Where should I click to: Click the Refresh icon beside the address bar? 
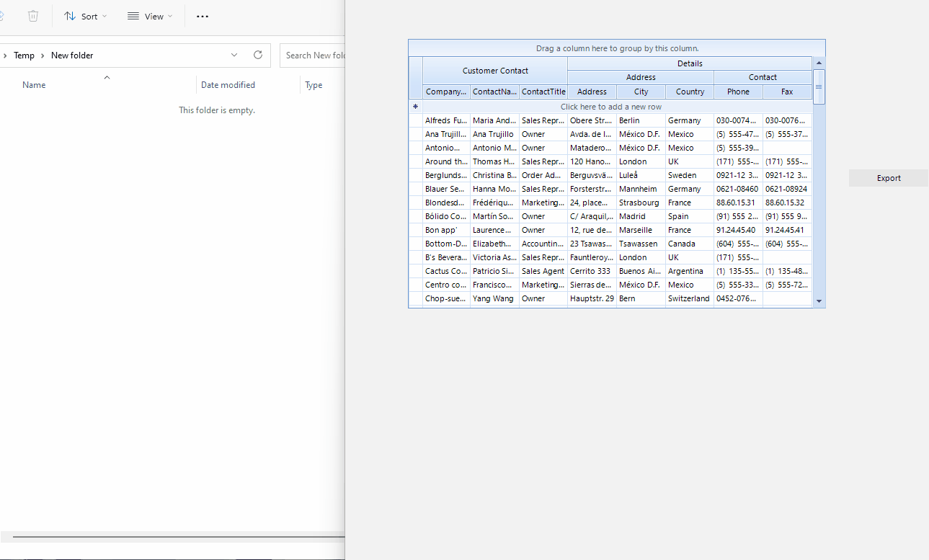pos(258,55)
